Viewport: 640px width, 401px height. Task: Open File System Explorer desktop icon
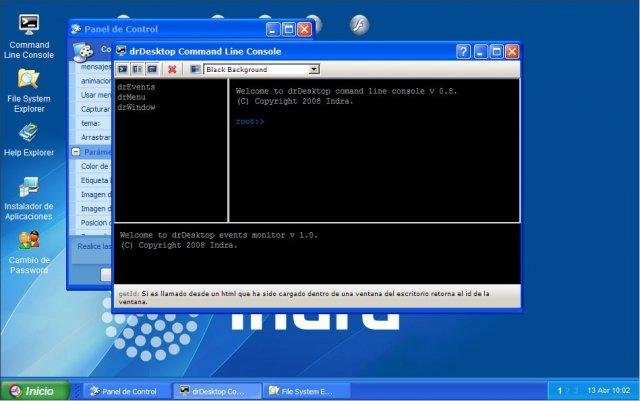(x=29, y=91)
